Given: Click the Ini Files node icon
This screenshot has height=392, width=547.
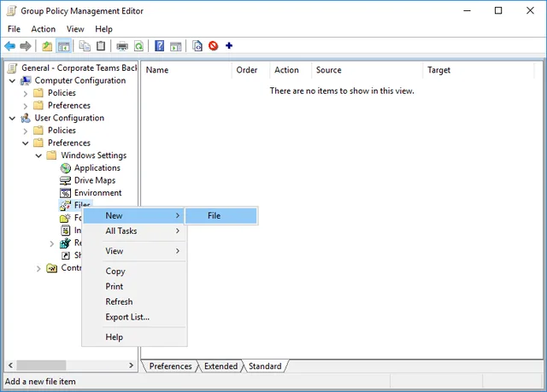Looking at the screenshot, I should (65, 231).
